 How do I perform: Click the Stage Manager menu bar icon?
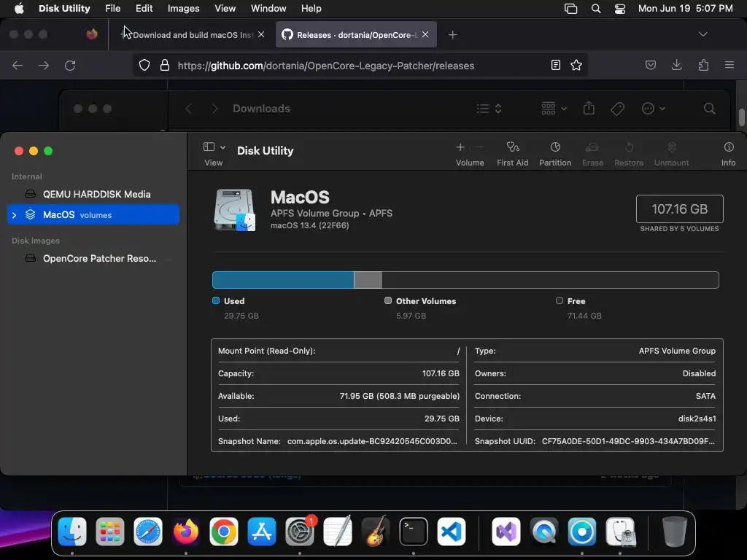570,9
